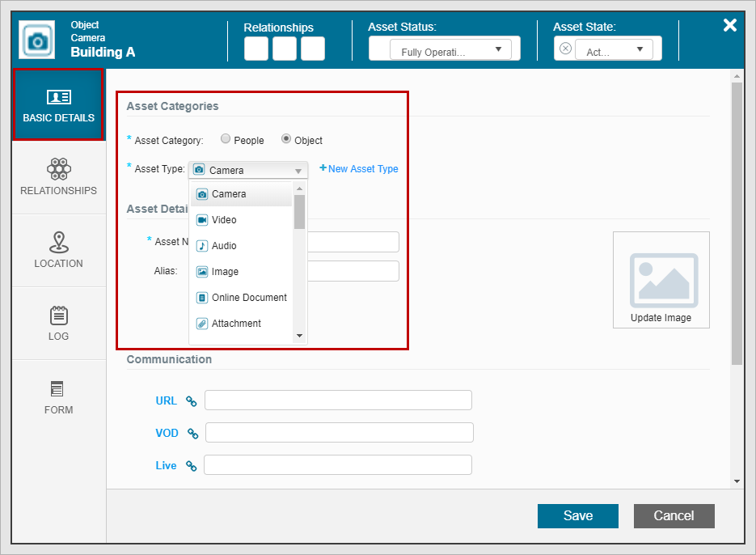756x555 pixels.
Task: Open the Log notepad tab
Action: pos(58,323)
